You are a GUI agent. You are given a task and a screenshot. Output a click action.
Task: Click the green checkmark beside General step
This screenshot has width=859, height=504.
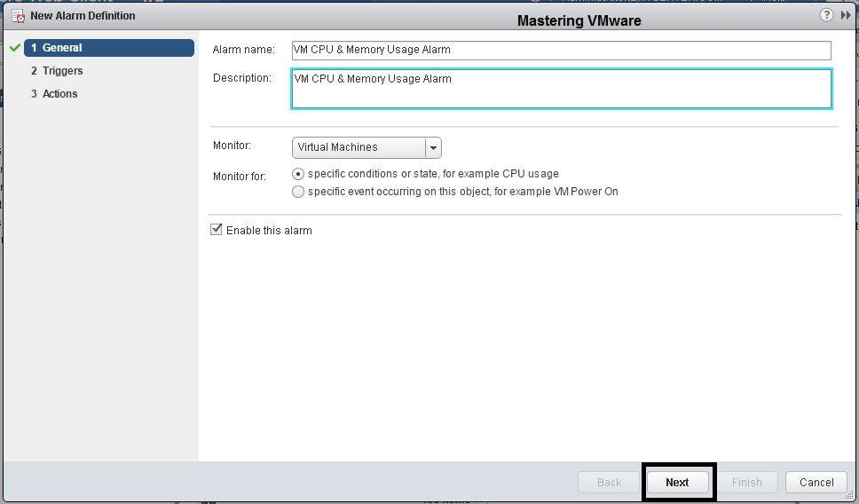15,48
